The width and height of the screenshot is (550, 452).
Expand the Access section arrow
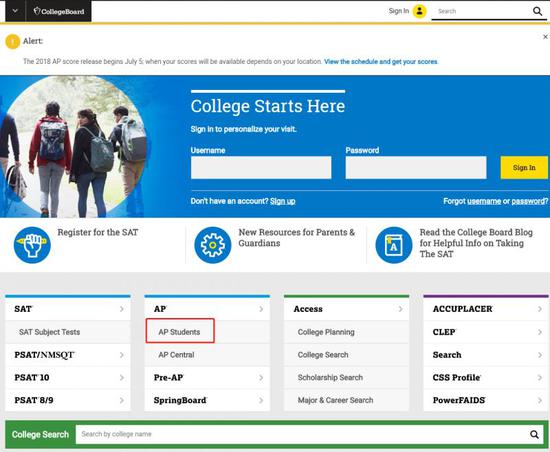tap(401, 309)
